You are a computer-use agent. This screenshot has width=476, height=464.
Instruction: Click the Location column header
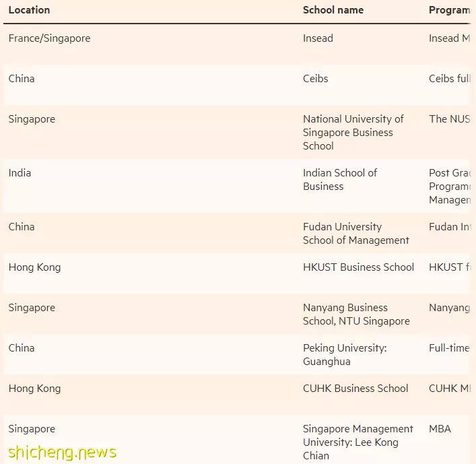point(29,10)
